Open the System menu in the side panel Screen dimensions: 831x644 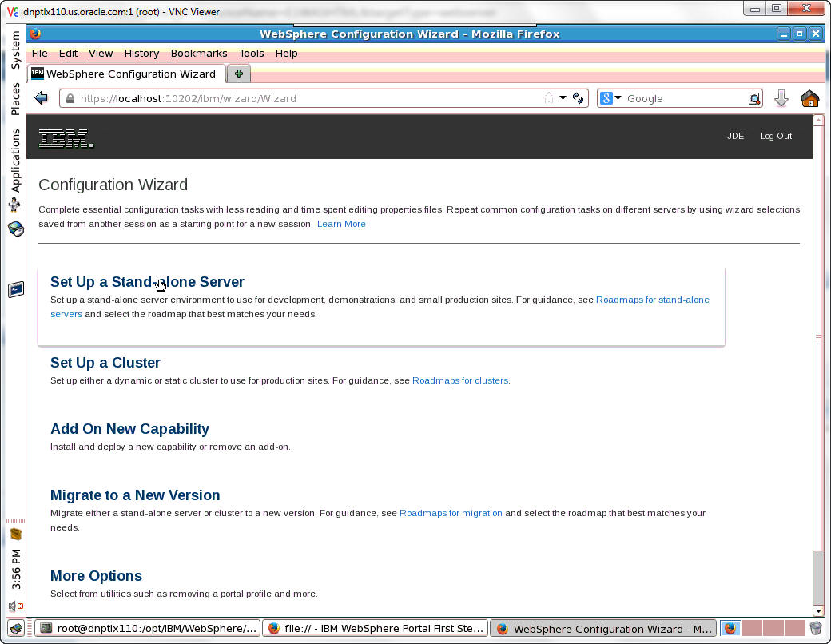(15, 50)
